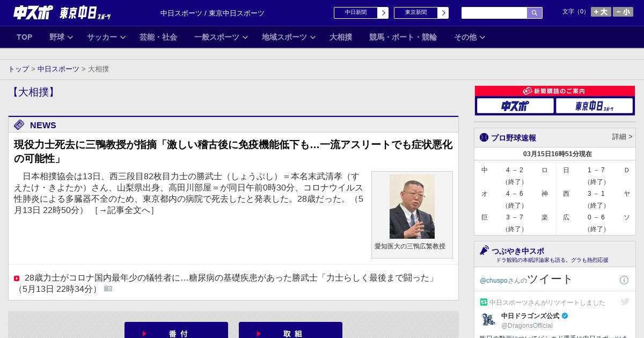The image size is (644, 338).
Task: Open 競馬・ボート・競輪 menu
Action: [x=403, y=37]
